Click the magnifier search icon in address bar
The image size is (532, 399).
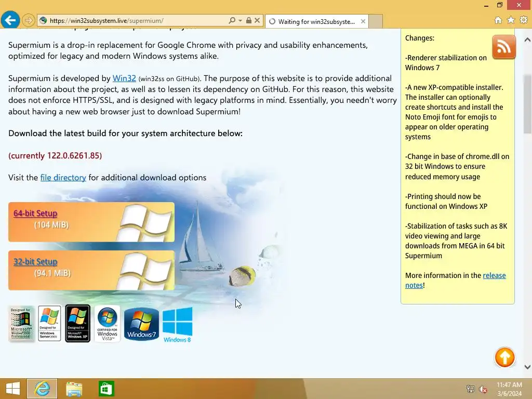tap(232, 20)
